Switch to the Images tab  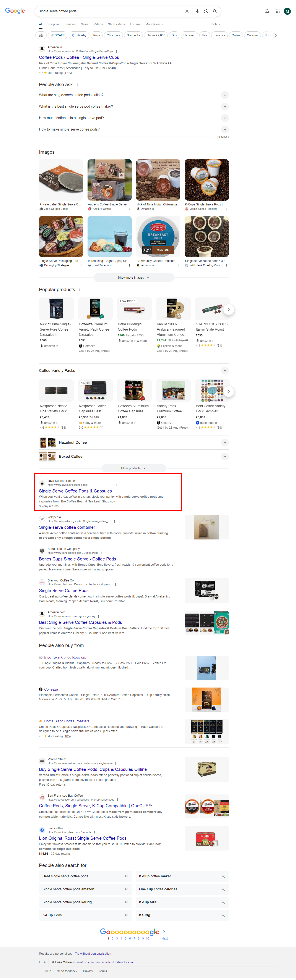pyautogui.click(x=70, y=24)
